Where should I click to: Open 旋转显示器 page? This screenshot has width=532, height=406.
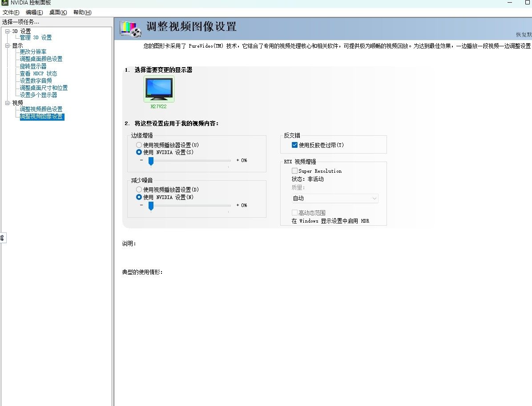coord(33,66)
